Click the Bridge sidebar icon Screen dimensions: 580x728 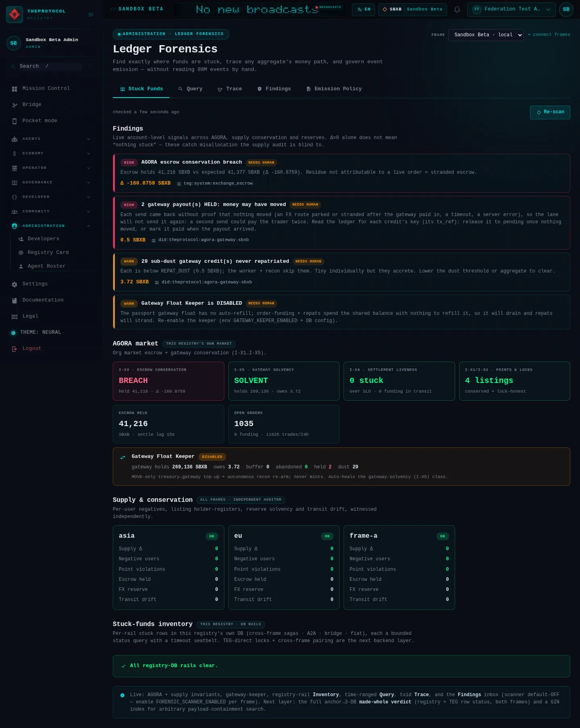click(x=14, y=105)
